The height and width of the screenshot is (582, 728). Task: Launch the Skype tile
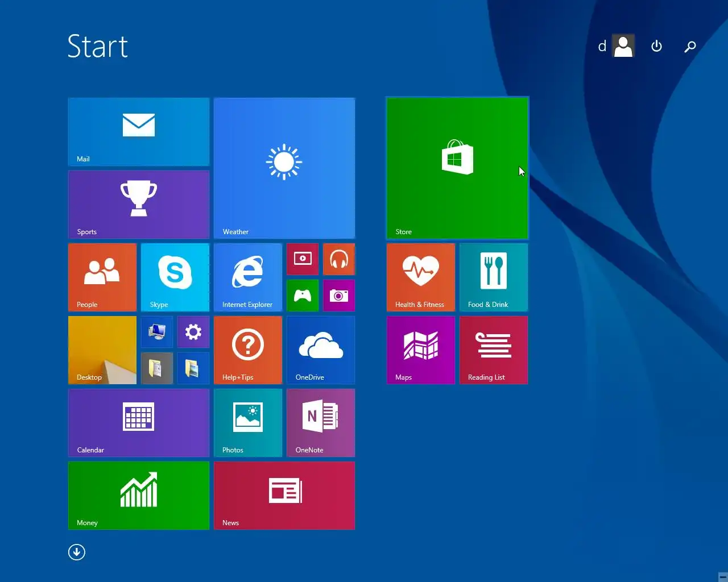click(175, 277)
